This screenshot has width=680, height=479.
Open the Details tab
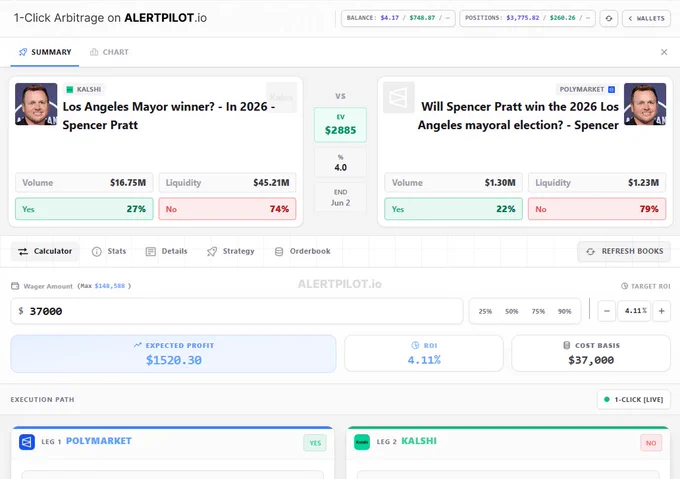click(x=167, y=251)
